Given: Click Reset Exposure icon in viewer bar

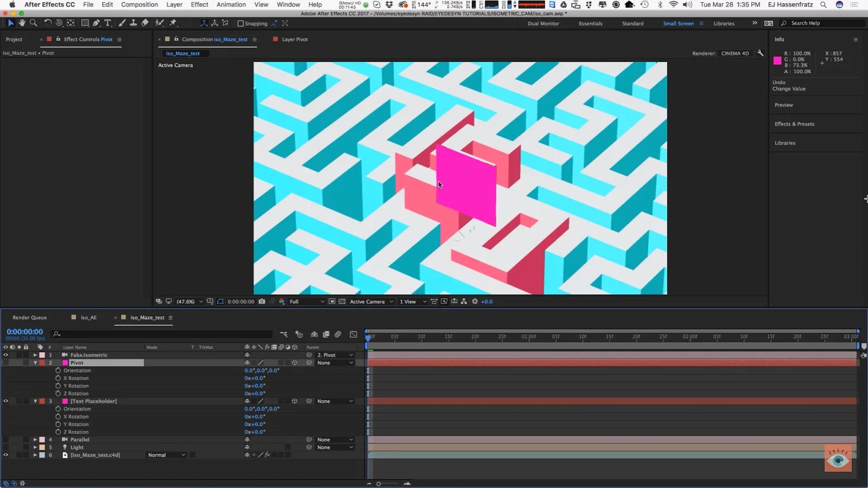Looking at the screenshot, I should (x=475, y=301).
